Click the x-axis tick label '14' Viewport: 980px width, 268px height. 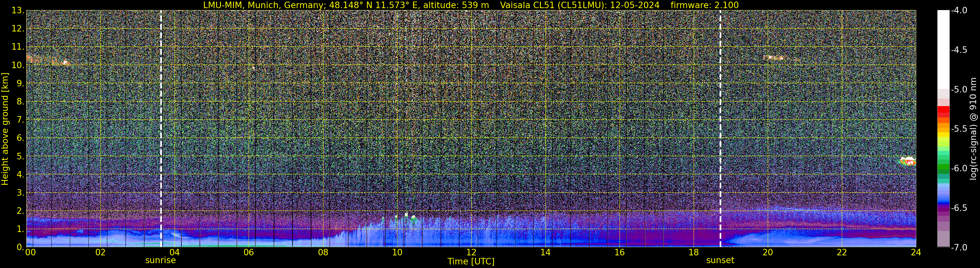click(545, 252)
